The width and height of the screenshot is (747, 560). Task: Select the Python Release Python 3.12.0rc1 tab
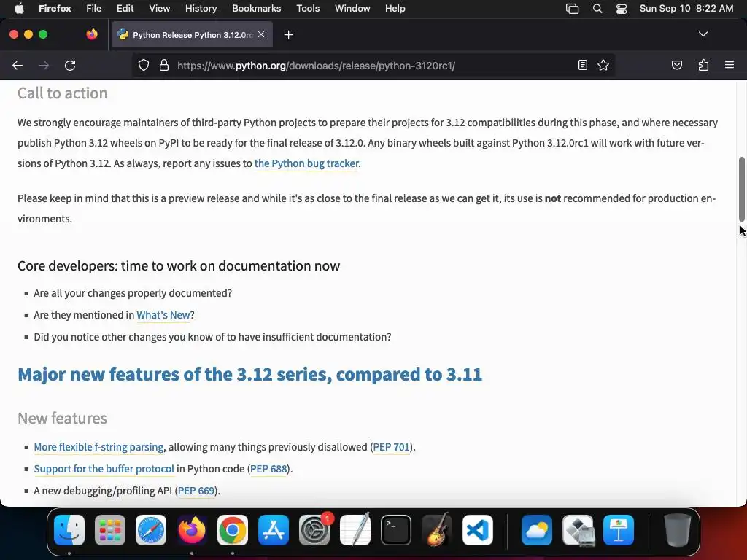[192, 35]
